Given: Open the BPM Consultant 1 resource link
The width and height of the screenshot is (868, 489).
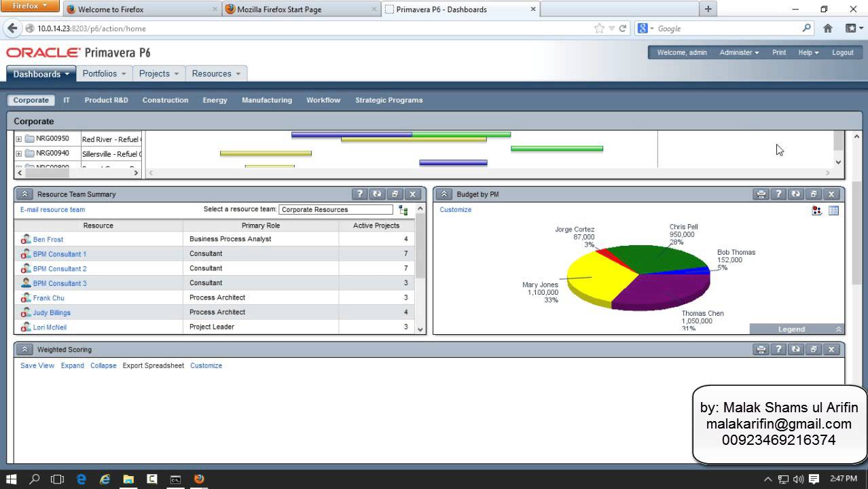Looking at the screenshot, I should click(60, 254).
